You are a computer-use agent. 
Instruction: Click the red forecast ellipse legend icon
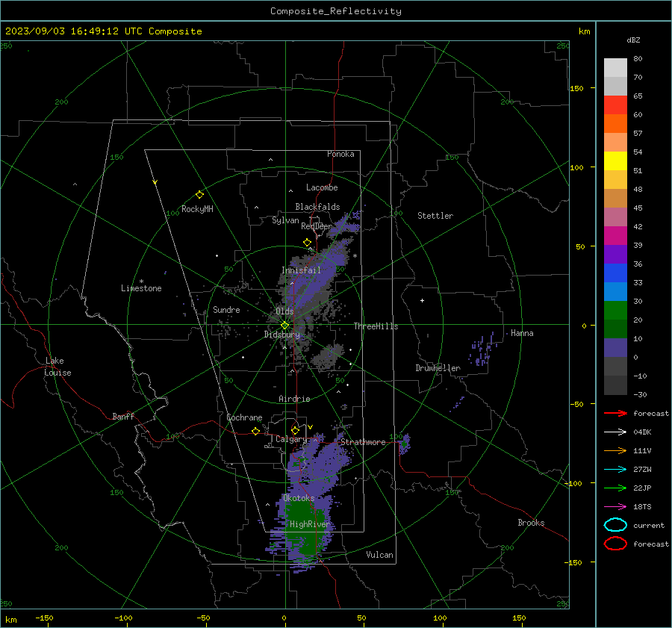(x=615, y=544)
